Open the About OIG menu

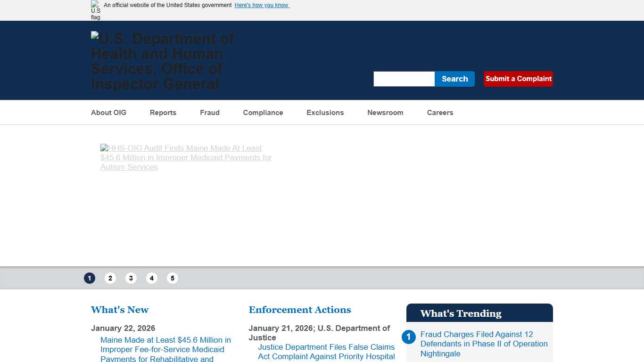pyautogui.click(x=108, y=113)
